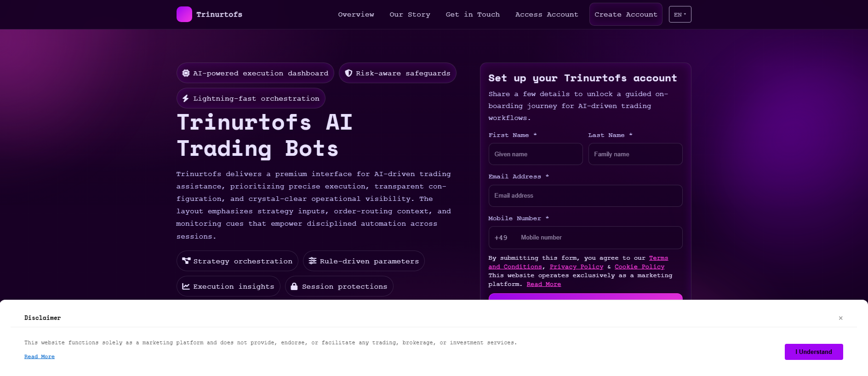The image size is (868, 376).
Task: Click the Set up your Trinurtofs account heading
Action: point(582,78)
